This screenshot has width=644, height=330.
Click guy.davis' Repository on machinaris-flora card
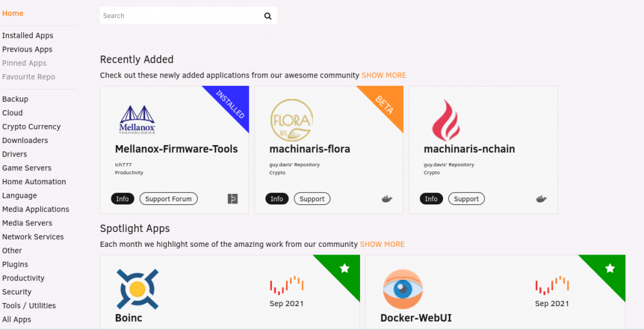coord(294,164)
